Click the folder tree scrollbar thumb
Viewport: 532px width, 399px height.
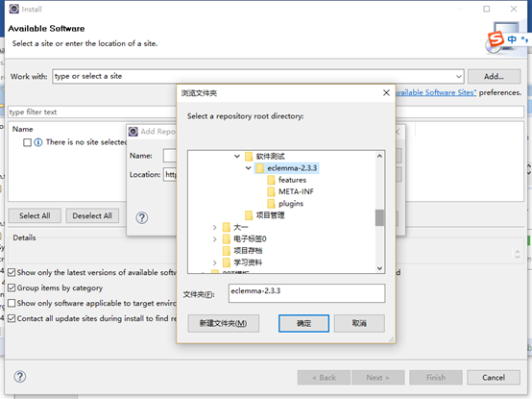pyautogui.click(x=379, y=217)
